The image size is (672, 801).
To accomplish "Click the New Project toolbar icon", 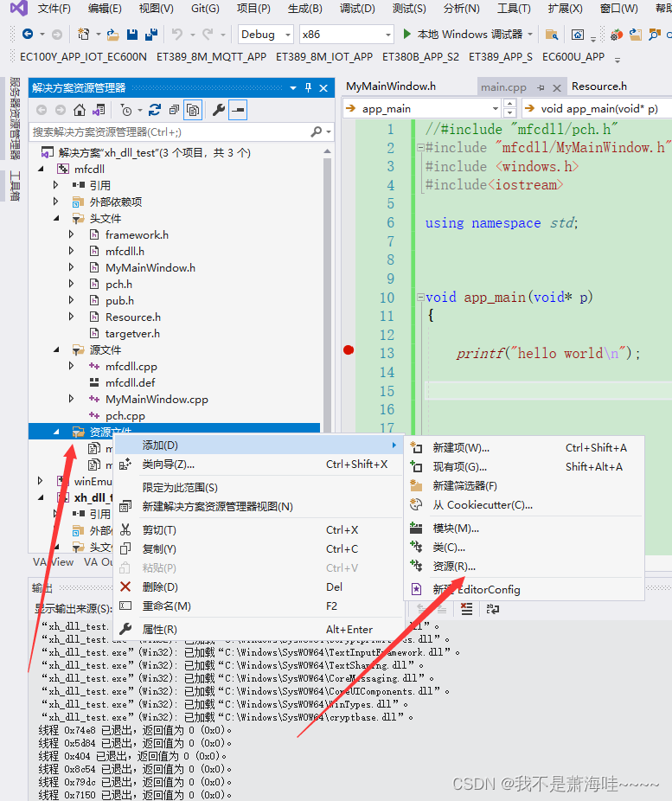I will 83,35.
